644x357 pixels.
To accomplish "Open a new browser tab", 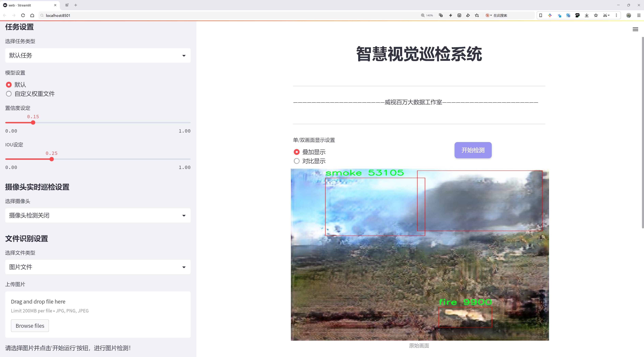I will tap(76, 5).
